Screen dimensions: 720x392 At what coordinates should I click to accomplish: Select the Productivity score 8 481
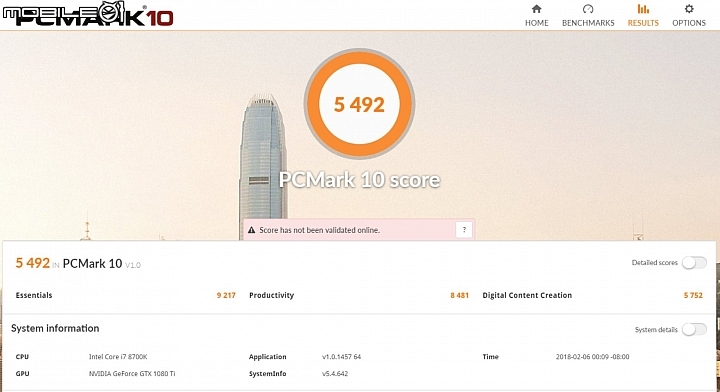click(x=459, y=295)
